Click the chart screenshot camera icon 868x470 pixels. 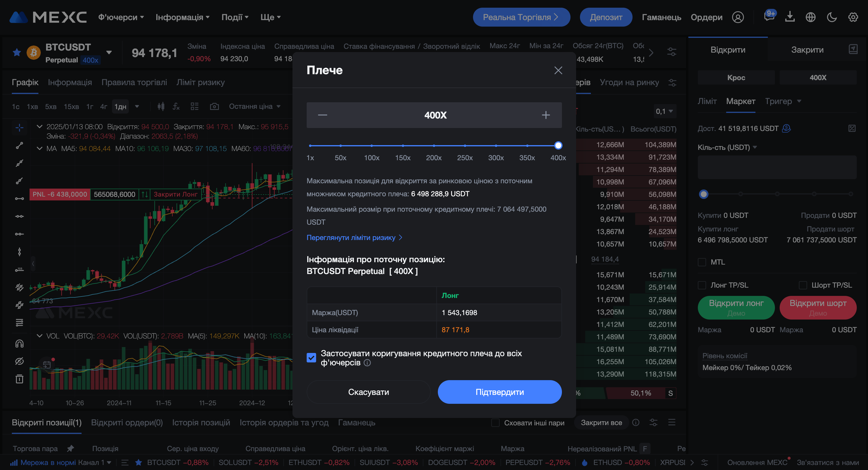214,106
